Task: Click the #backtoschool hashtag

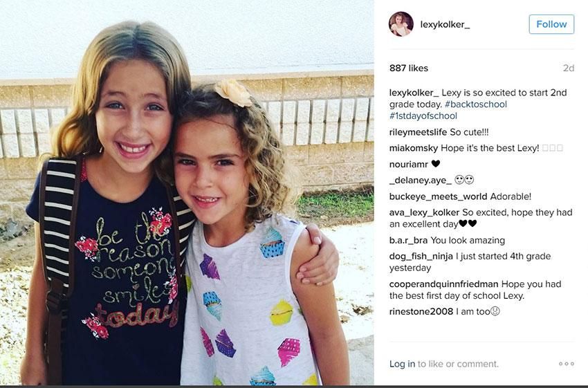Action: click(x=475, y=104)
